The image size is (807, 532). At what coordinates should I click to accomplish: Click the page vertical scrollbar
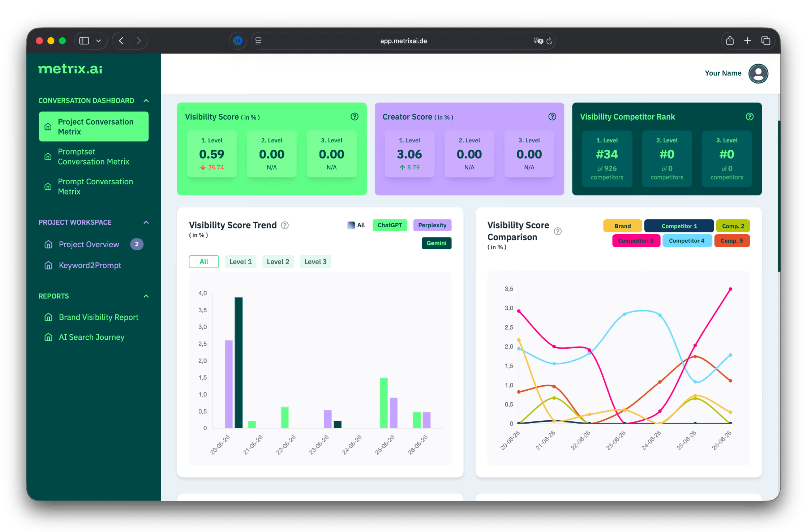(x=779, y=196)
